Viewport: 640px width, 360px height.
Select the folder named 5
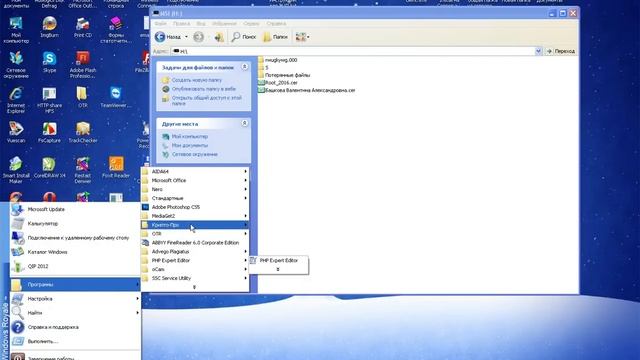(263, 67)
